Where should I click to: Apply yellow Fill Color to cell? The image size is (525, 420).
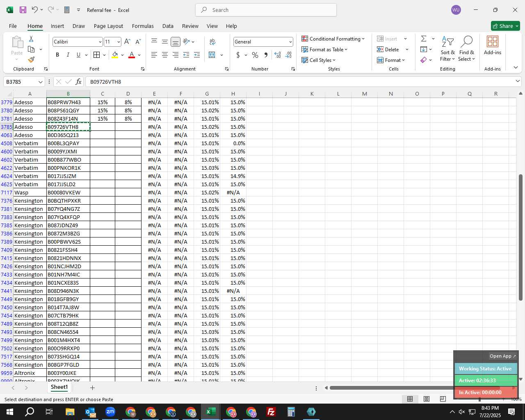pos(115,55)
